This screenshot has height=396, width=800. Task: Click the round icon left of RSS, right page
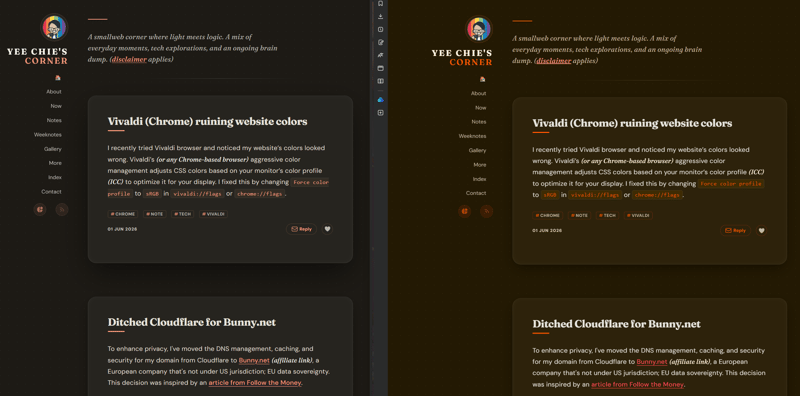tap(464, 211)
